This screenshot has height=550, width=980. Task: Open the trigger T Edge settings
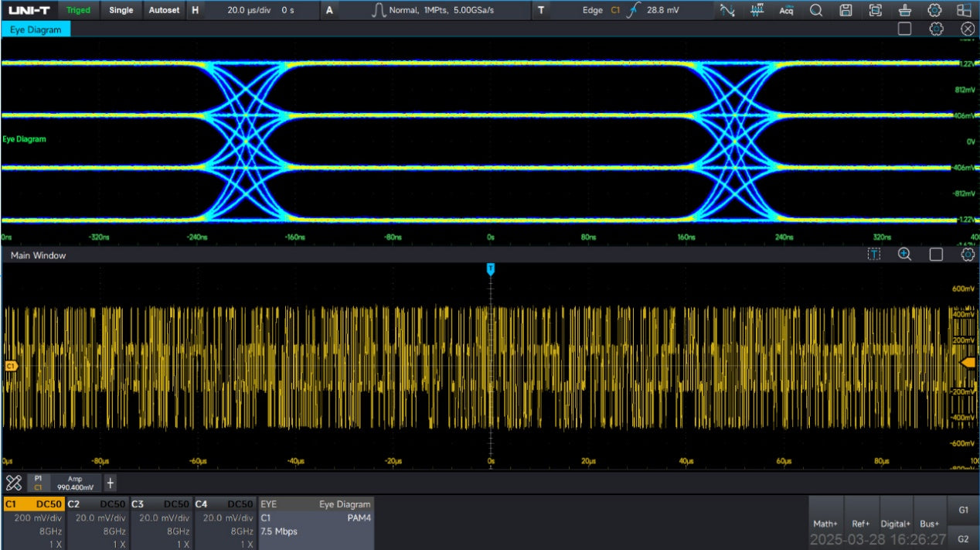coord(618,10)
